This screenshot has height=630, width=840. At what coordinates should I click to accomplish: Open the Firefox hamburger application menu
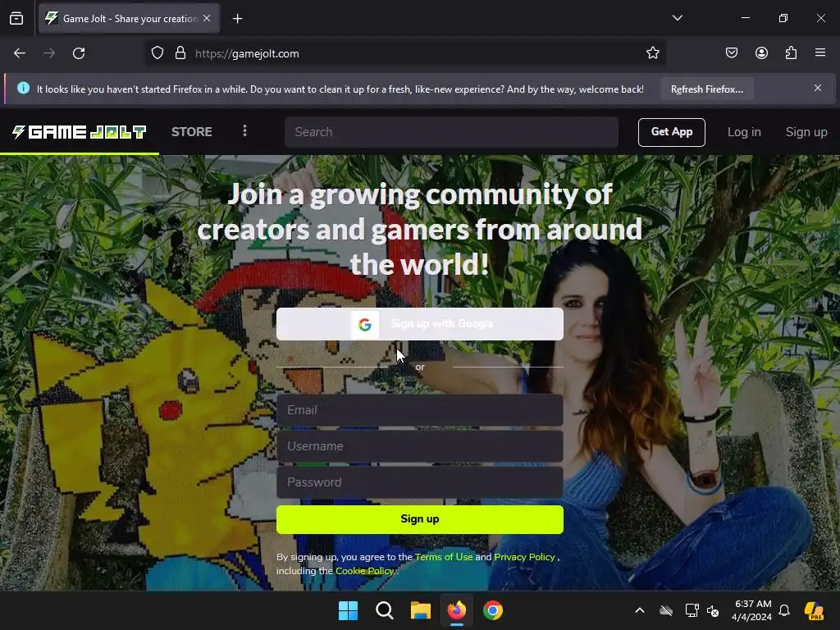tap(820, 52)
